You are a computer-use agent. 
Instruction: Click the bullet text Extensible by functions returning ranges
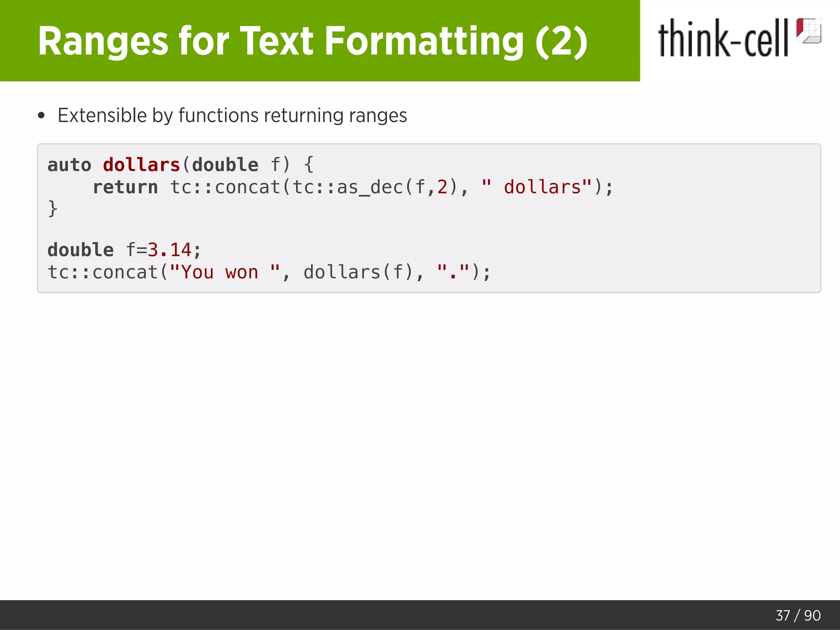pyautogui.click(x=232, y=115)
